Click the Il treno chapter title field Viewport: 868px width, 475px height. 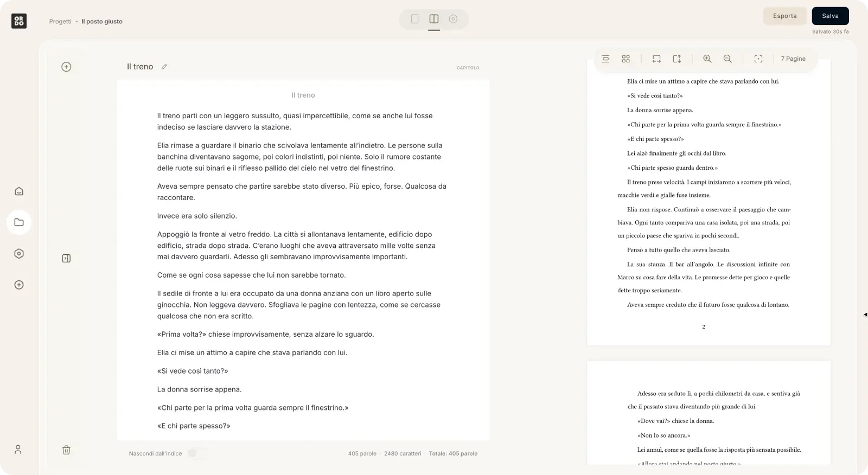pos(140,67)
